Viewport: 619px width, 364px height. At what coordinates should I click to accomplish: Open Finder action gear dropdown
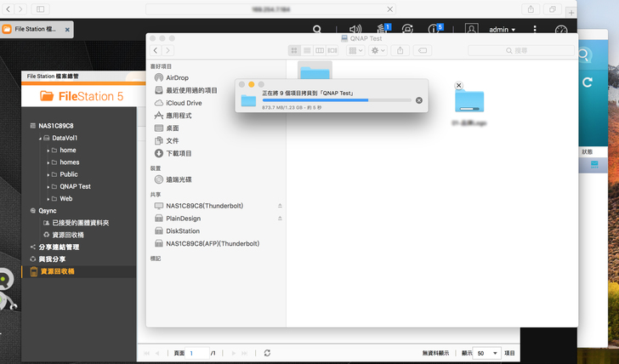[378, 50]
